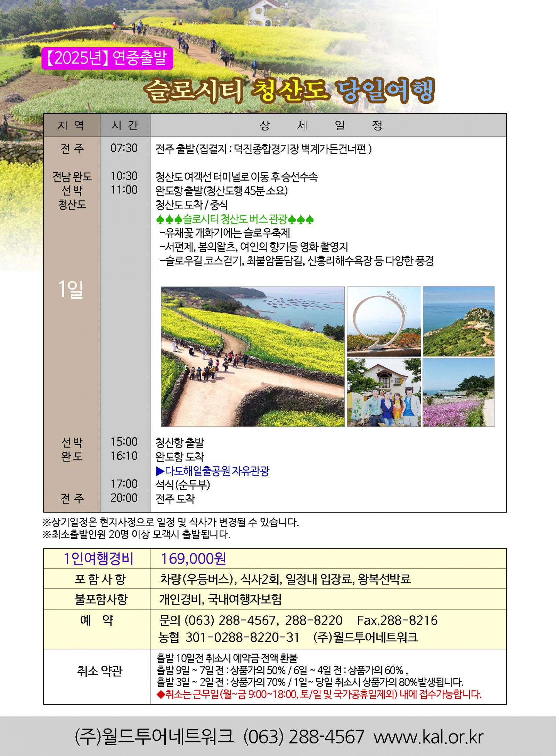Click '-유채꽃 개화기에는 슬로우축제' line

tap(225, 233)
